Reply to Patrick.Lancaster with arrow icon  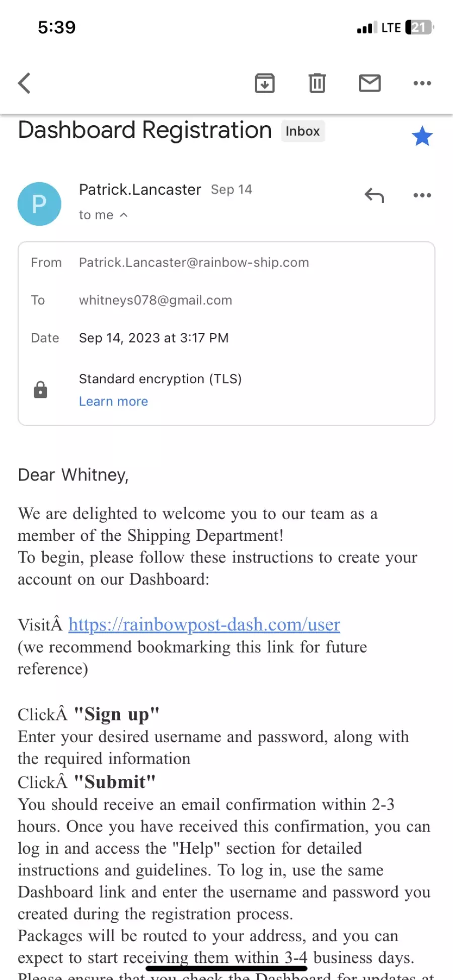(x=374, y=195)
